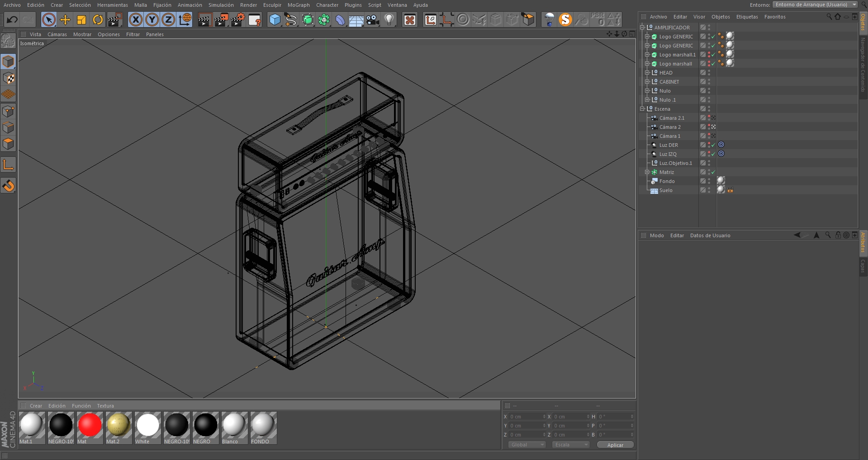The height and width of the screenshot is (460, 868).
Task: Toggle the X axis lock button
Action: pyautogui.click(x=136, y=20)
